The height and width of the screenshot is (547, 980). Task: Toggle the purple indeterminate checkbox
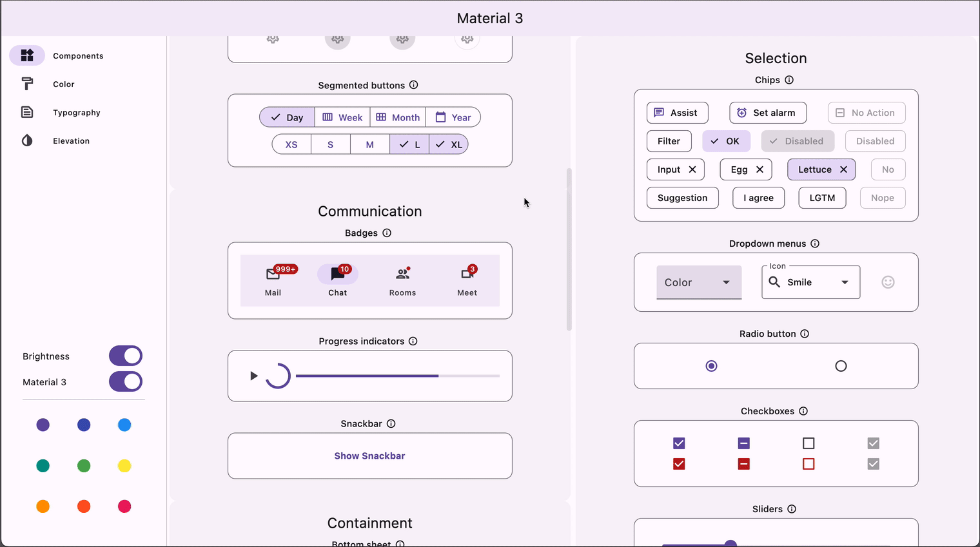click(743, 443)
